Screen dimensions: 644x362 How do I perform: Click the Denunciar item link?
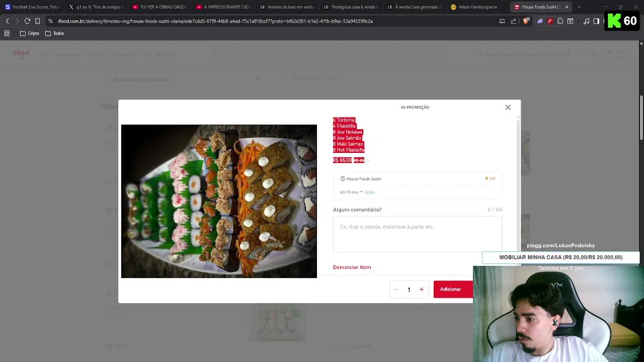pos(352,267)
